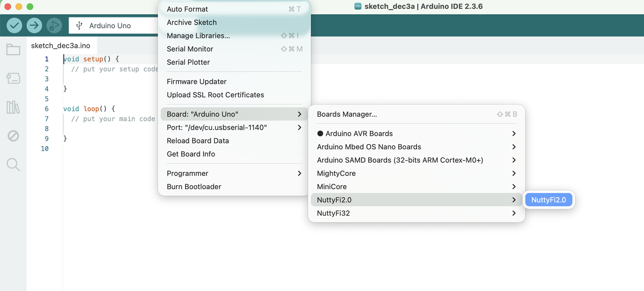Click the Verify checkmark icon
Screen dimensions: 644x291
click(15, 26)
